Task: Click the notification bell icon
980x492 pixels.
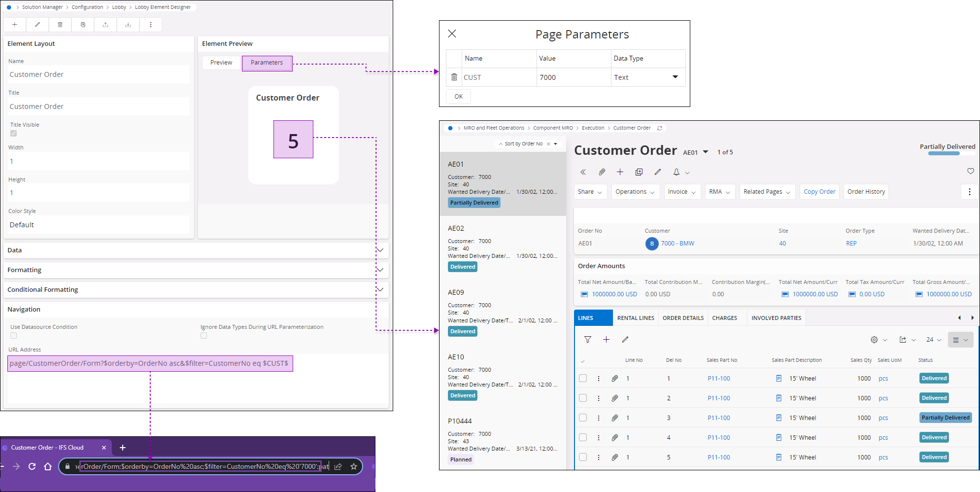Action: (676, 172)
